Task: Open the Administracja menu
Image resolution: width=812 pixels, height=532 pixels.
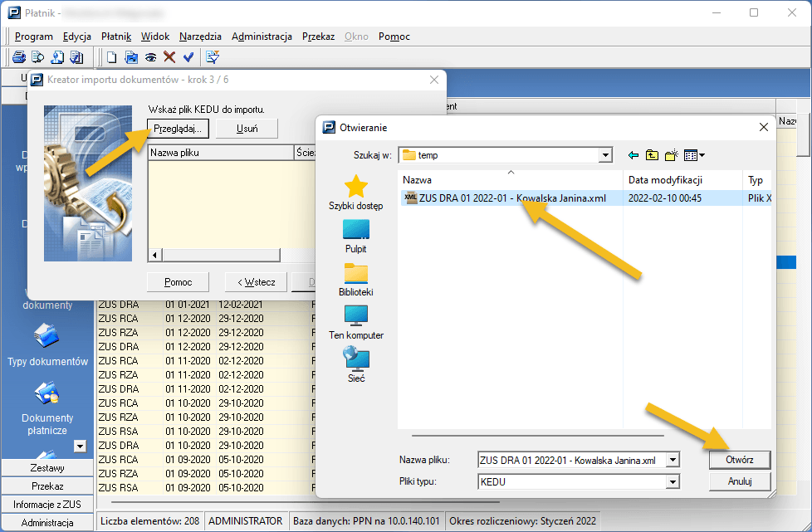Action: pyautogui.click(x=262, y=37)
